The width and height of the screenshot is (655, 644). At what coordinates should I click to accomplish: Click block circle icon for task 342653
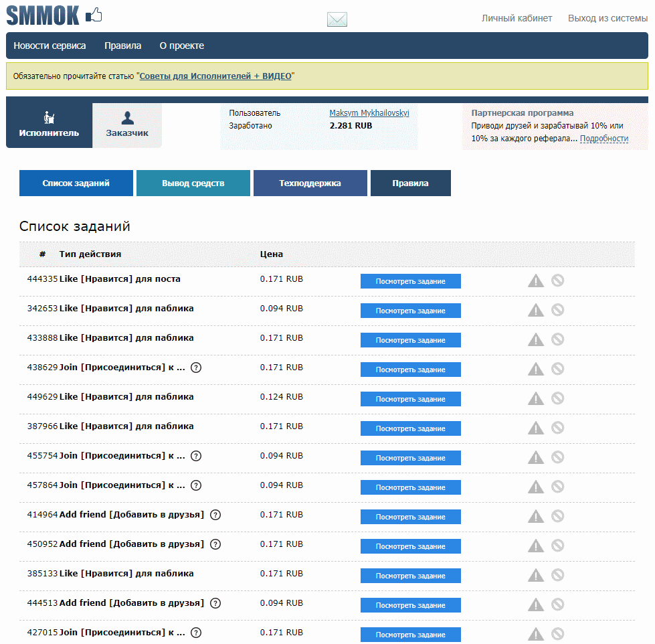[x=557, y=310]
